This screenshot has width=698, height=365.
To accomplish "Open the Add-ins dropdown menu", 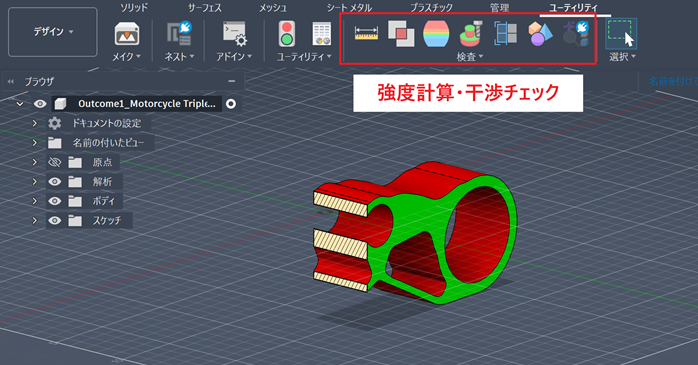I will coord(234,57).
